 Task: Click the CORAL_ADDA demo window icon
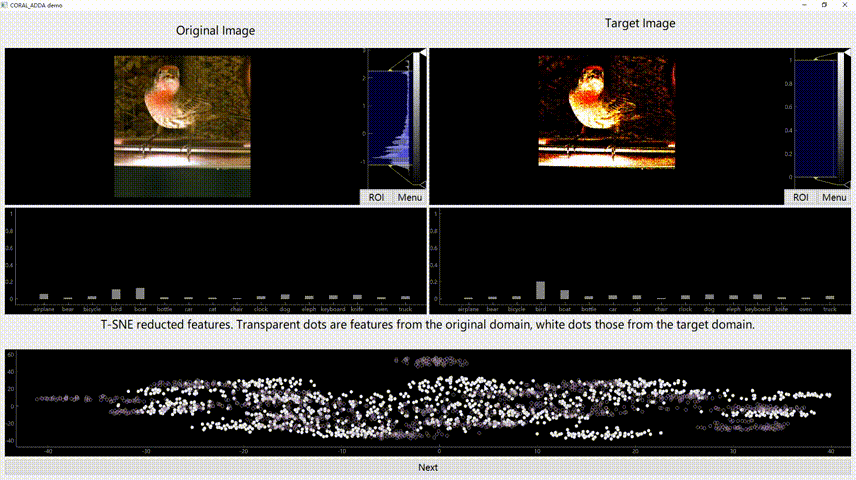pos(4,5)
